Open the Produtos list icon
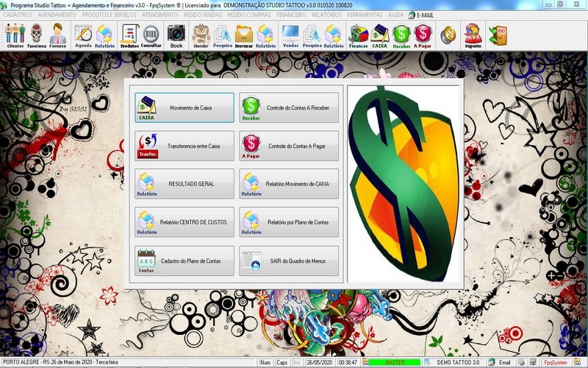The height and width of the screenshot is (368, 588). coord(129,35)
